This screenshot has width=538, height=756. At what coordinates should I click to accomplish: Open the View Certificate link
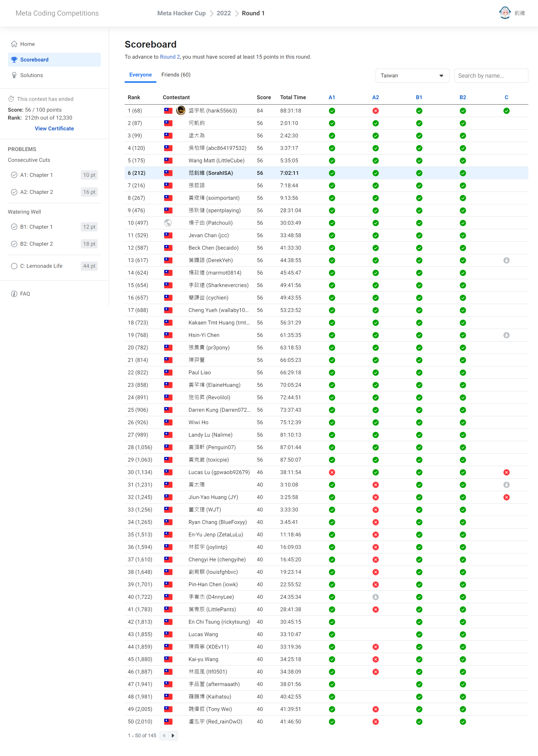[x=54, y=129]
